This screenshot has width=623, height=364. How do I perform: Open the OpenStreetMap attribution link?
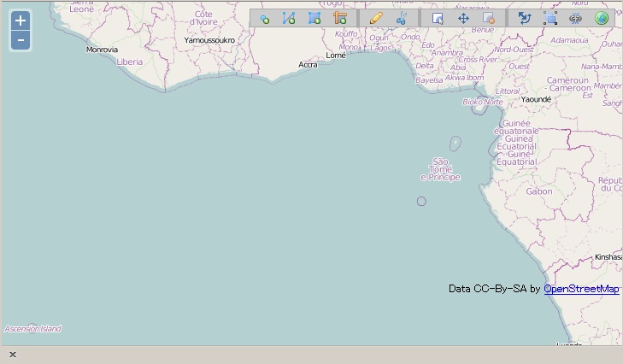(x=581, y=289)
